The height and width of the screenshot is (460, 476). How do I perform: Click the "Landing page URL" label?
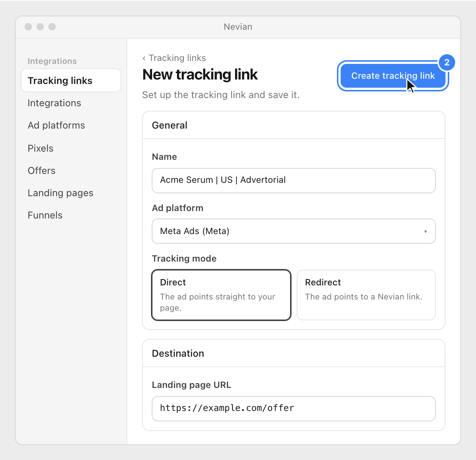(x=192, y=385)
